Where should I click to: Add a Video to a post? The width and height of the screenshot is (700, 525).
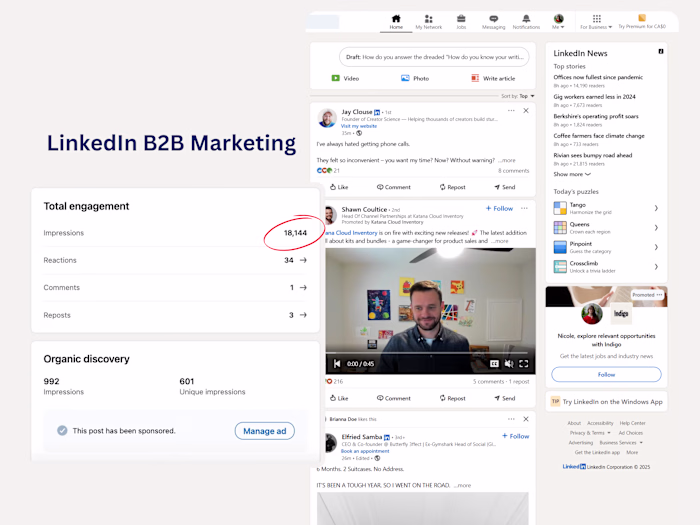[345, 78]
